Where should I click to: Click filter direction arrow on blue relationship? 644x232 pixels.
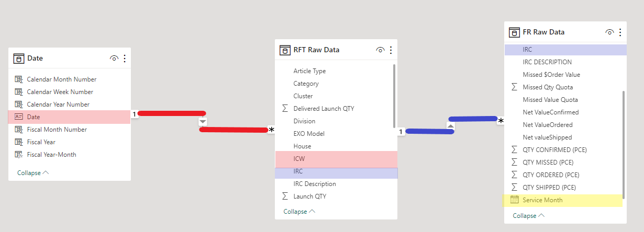coord(450,125)
